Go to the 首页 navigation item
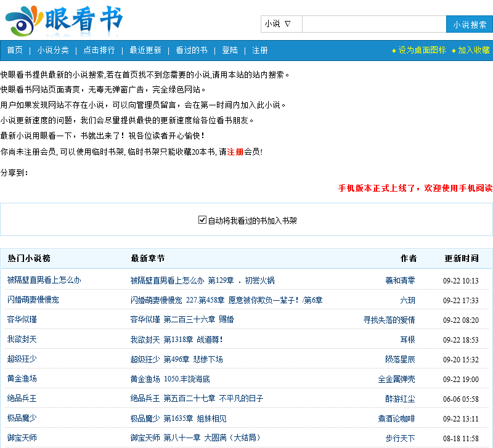493x448 pixels. (15, 51)
